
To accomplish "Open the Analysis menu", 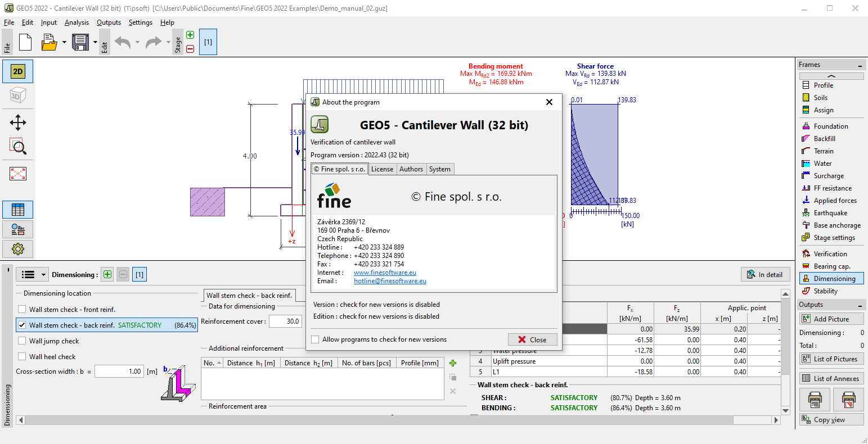I will (x=77, y=22).
